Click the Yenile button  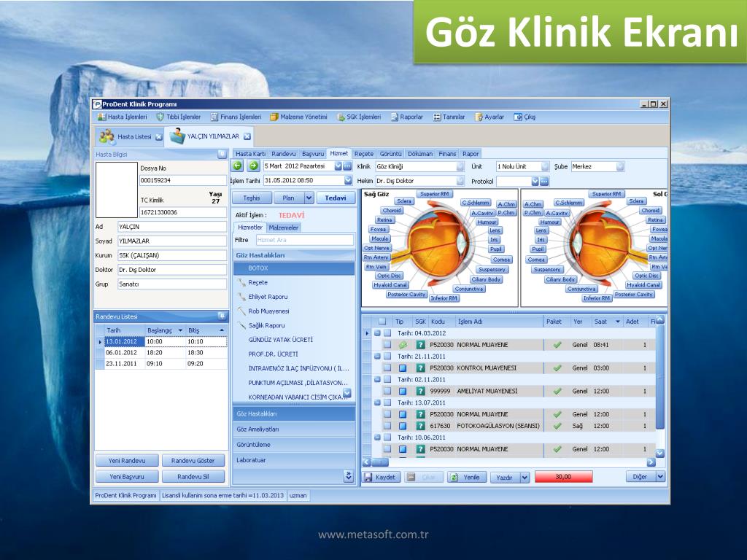coord(466,477)
